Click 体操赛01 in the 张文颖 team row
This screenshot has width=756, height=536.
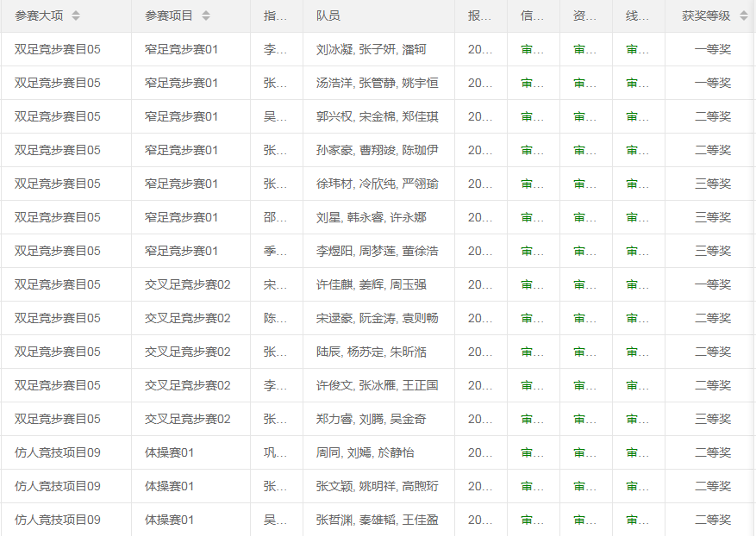point(169,487)
